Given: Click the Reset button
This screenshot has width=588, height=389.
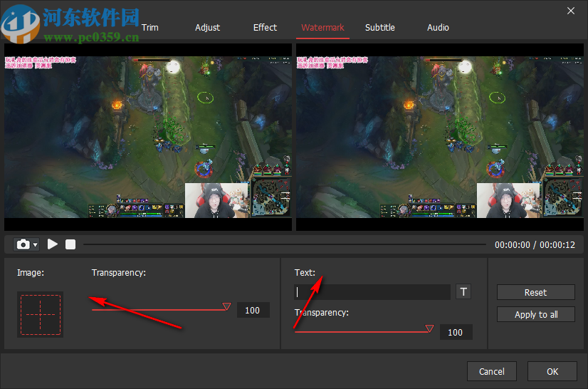Looking at the screenshot, I should pyautogui.click(x=536, y=292).
